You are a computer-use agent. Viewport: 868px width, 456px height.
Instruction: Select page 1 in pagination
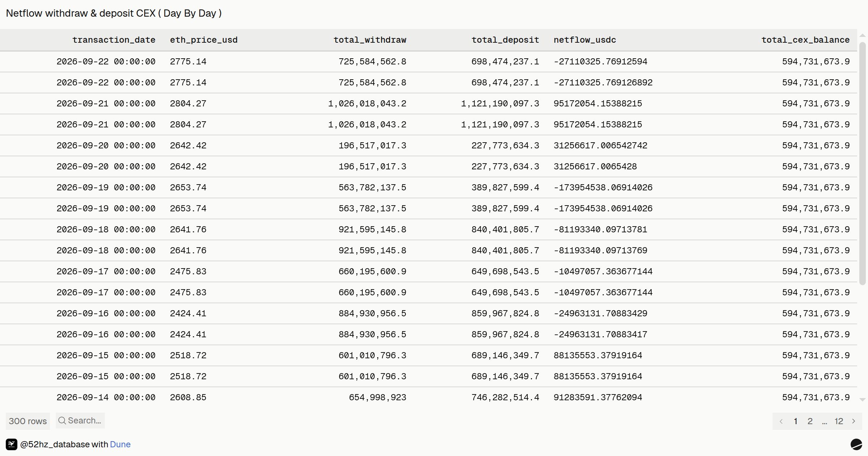click(796, 421)
